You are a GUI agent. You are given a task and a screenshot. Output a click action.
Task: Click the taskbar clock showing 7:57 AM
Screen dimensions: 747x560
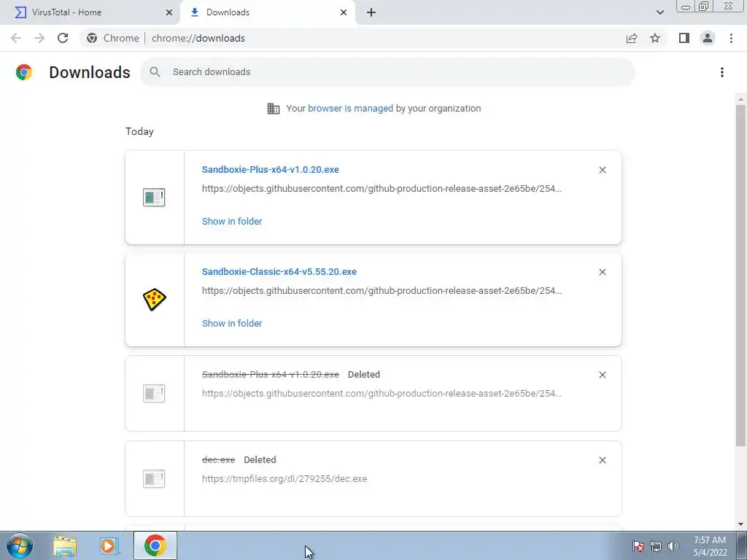(710, 546)
